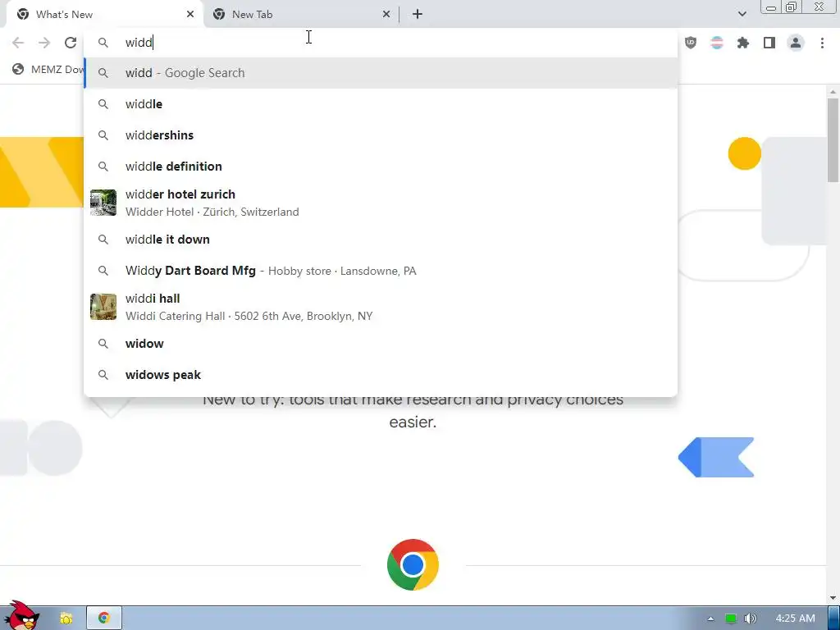Open the profile avatar menu
840x630 pixels.
click(796, 43)
